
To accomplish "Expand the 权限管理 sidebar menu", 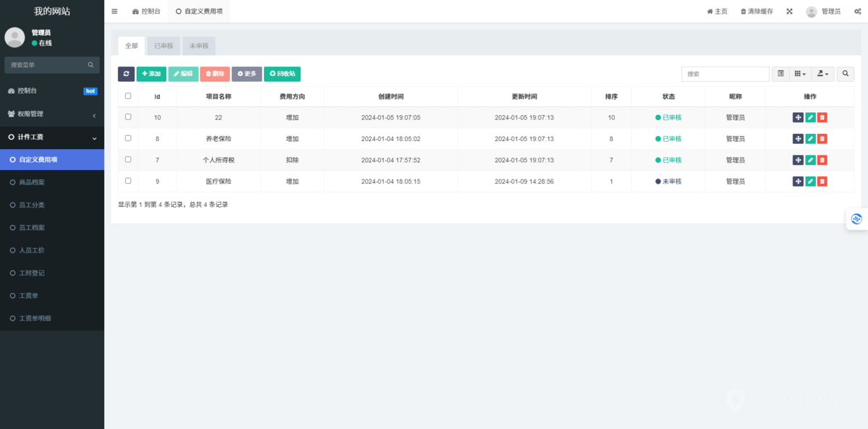I will [x=52, y=114].
